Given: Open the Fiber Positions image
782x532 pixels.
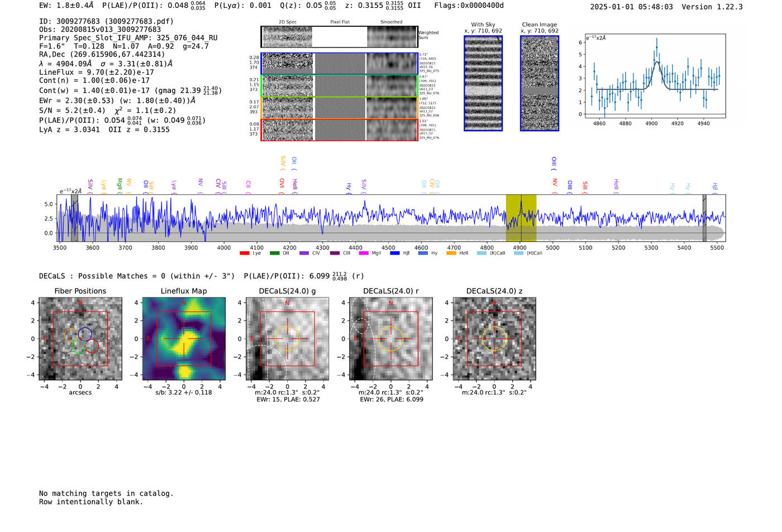Looking at the screenshot, I should tap(80, 339).
